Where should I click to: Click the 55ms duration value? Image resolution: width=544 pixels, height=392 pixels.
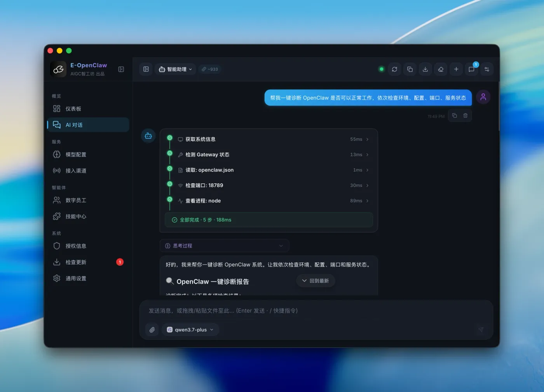coord(356,139)
